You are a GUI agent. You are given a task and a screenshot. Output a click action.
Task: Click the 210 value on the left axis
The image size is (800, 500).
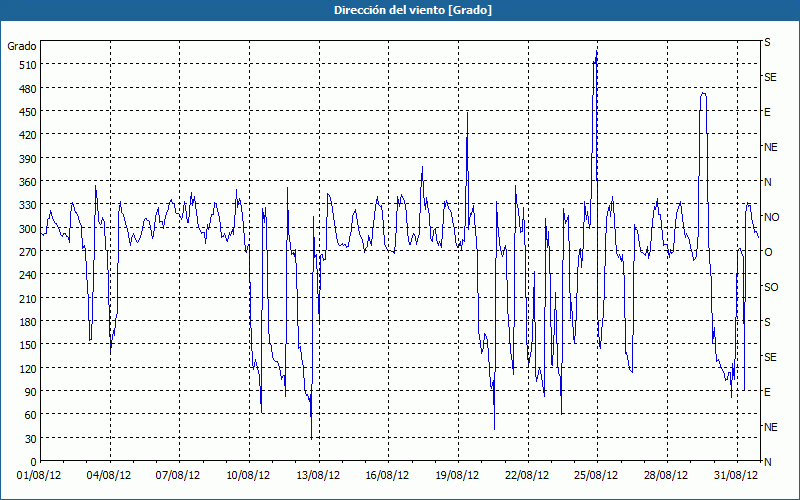pyautogui.click(x=27, y=298)
